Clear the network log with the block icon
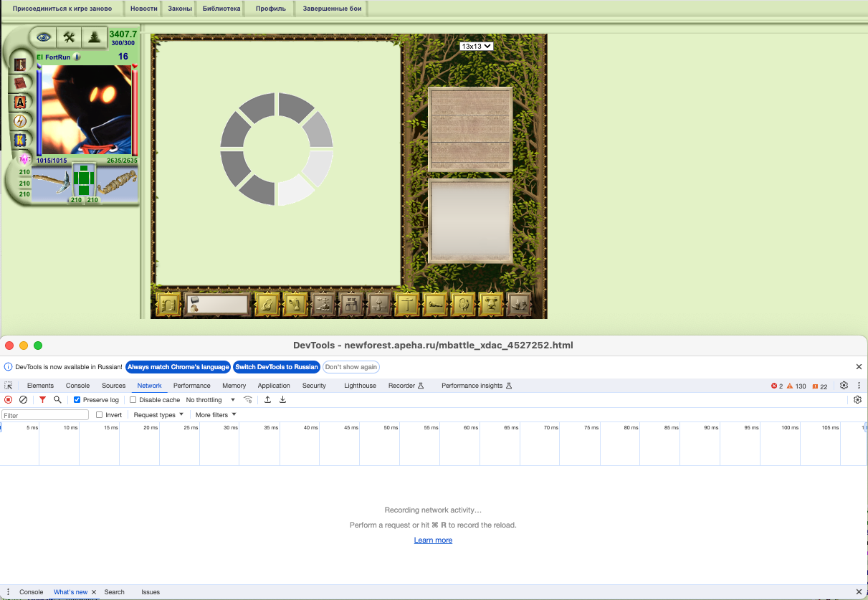 (x=23, y=400)
